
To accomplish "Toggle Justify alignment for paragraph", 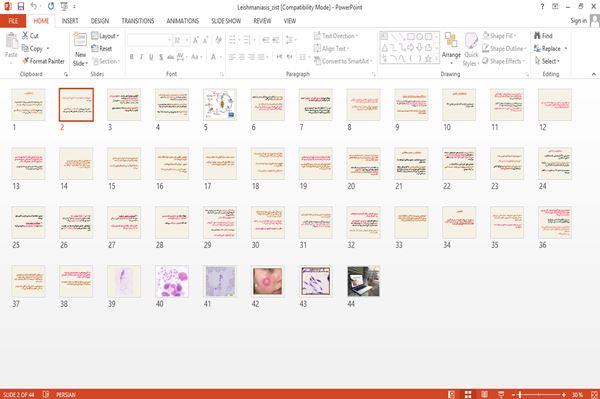I will point(261,57).
